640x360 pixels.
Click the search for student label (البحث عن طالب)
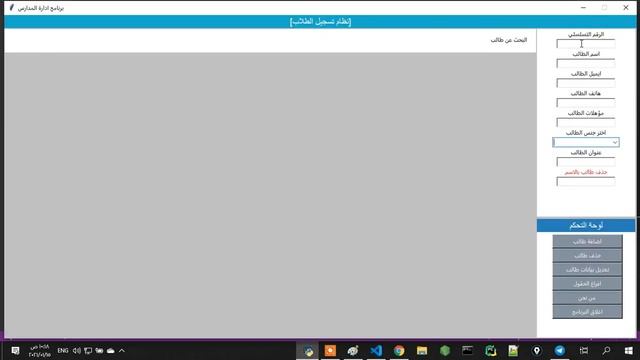(x=509, y=40)
